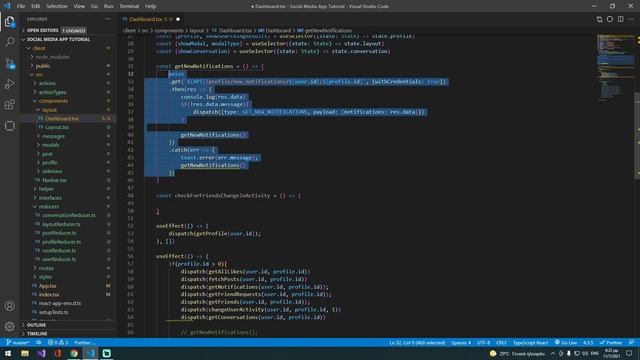Open the Selection menu
This screenshot has height=360, width=640.
57,6
